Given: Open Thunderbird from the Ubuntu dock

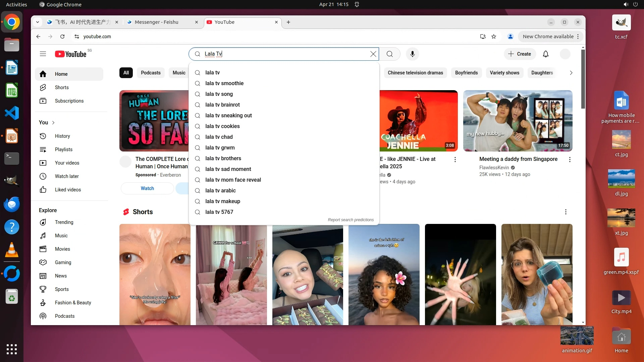Looking at the screenshot, I should [12, 204].
